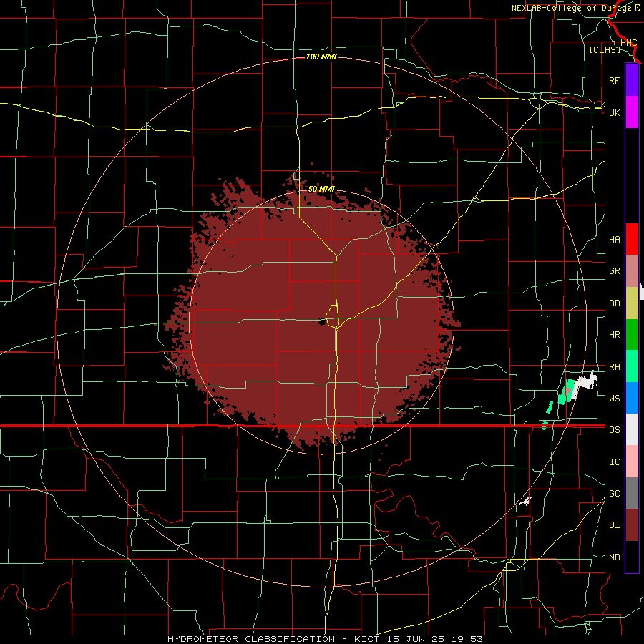The image size is (644, 644).
Task: Pick the DS white legend swatch
Action: [x=632, y=429]
